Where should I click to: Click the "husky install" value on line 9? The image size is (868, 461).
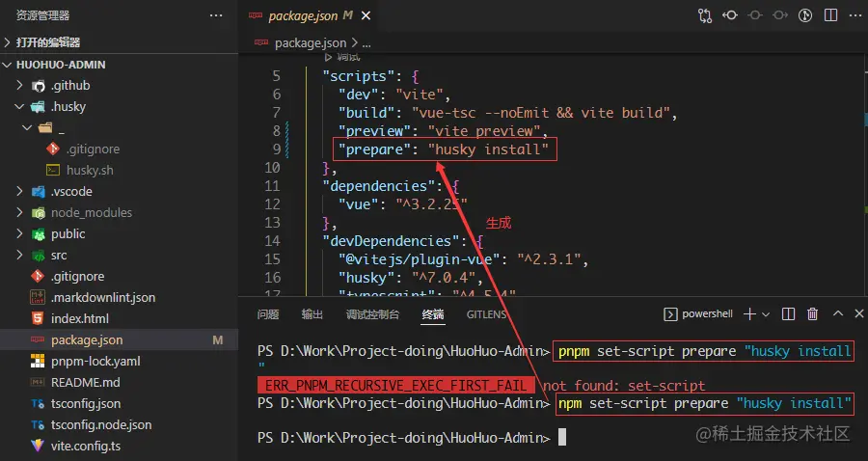point(488,149)
